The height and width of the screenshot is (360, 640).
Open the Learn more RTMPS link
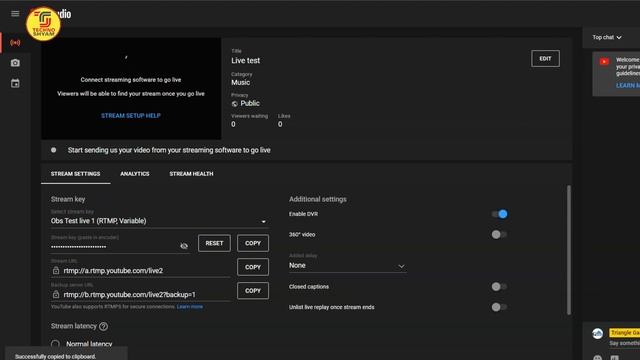tap(190, 307)
